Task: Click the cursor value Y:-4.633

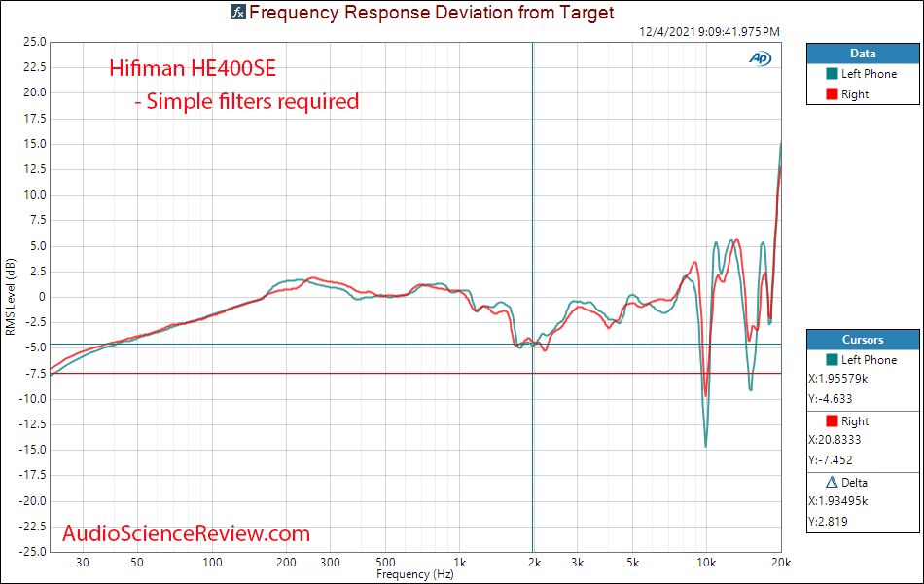Action: click(x=831, y=399)
